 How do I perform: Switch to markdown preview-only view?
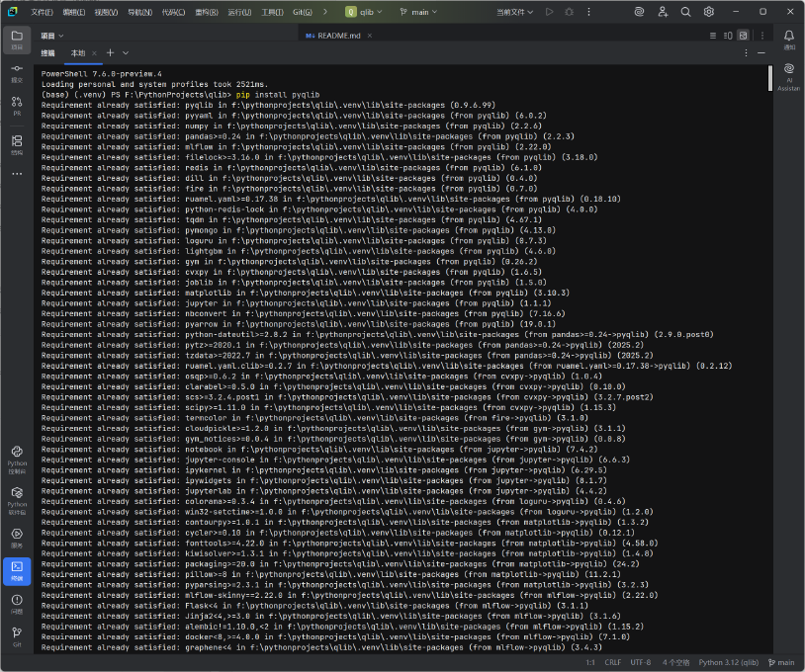tap(744, 36)
